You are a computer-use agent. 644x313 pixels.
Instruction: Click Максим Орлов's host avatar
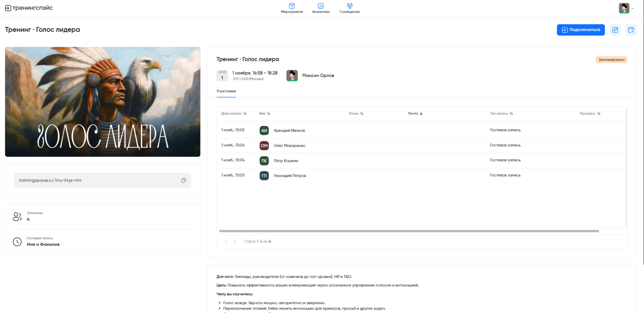292,76
